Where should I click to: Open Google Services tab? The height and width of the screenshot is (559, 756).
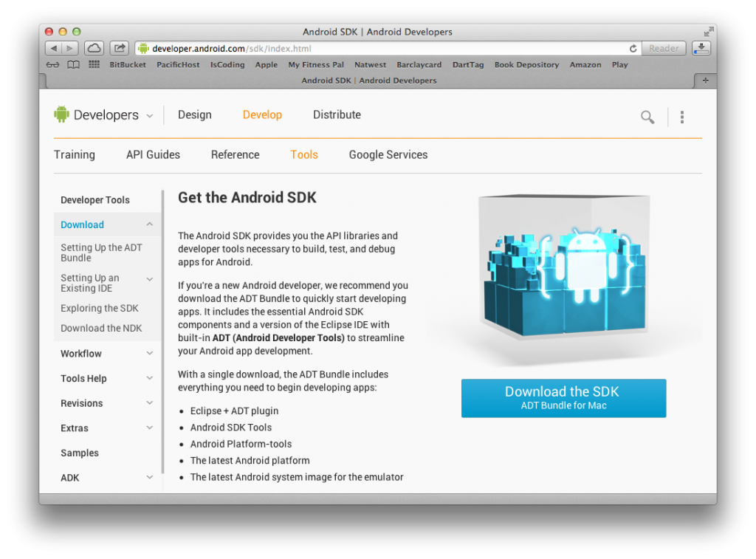coord(388,155)
